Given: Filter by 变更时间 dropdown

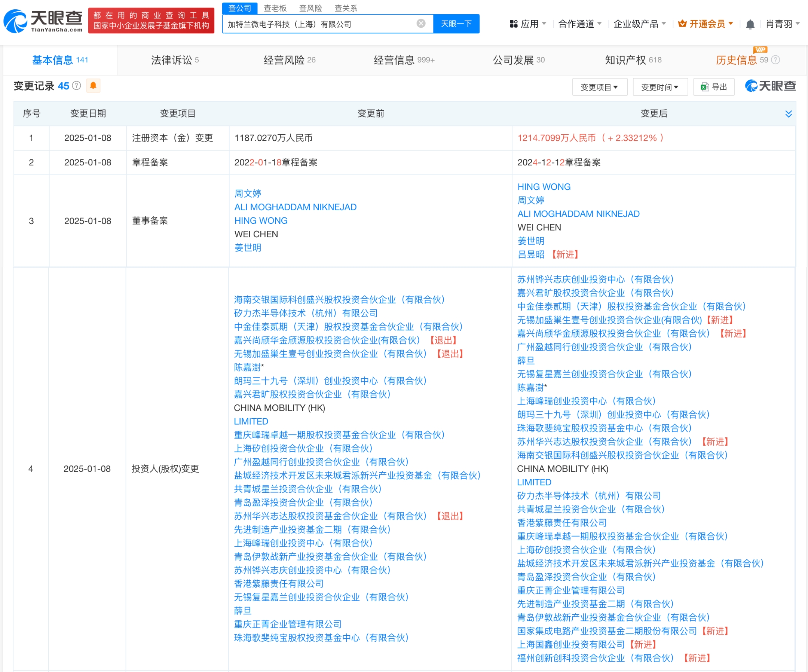Looking at the screenshot, I should click(660, 87).
